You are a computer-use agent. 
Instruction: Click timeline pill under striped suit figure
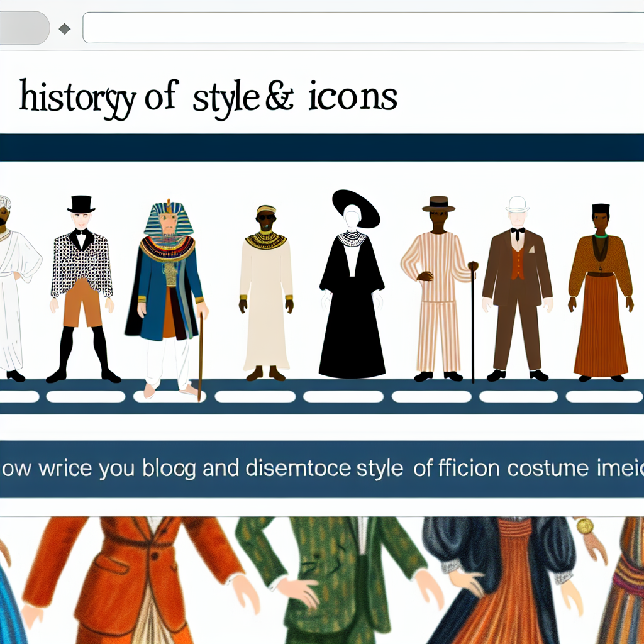(431, 396)
